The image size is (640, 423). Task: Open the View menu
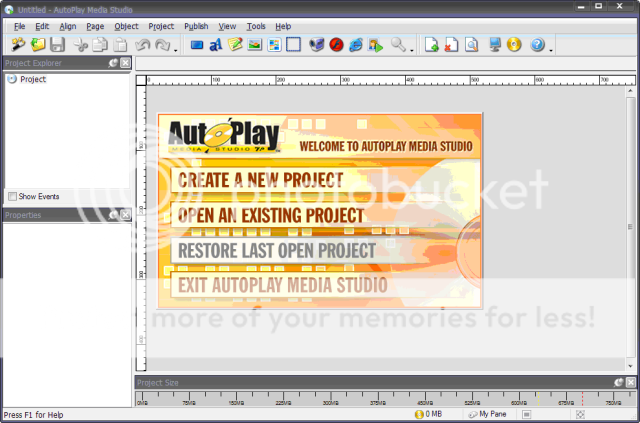pos(227,26)
